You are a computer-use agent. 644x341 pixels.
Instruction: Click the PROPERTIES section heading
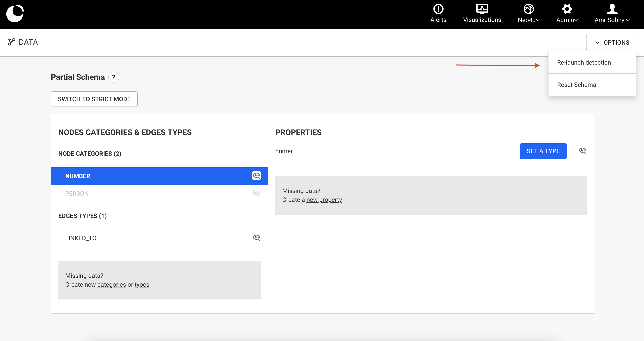[x=298, y=132]
